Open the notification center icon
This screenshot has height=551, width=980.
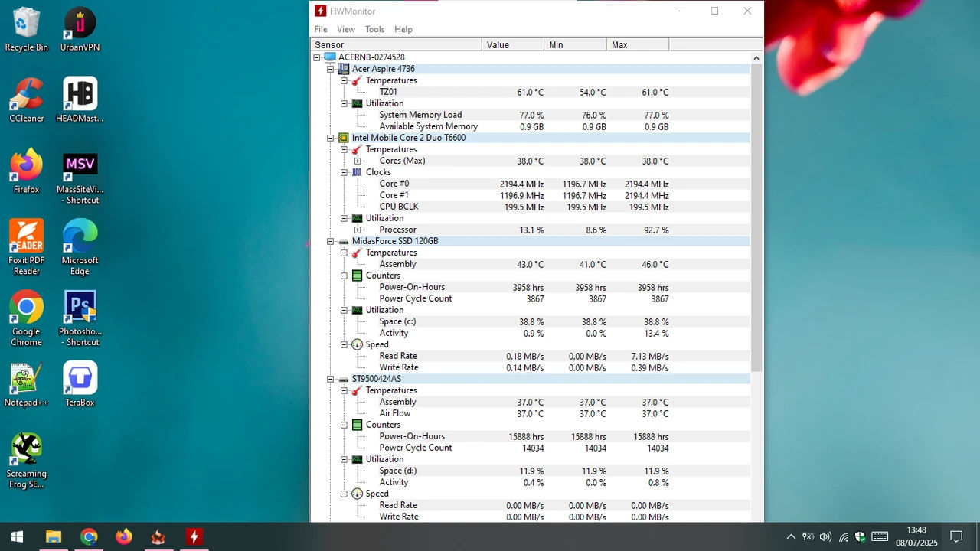click(x=956, y=536)
